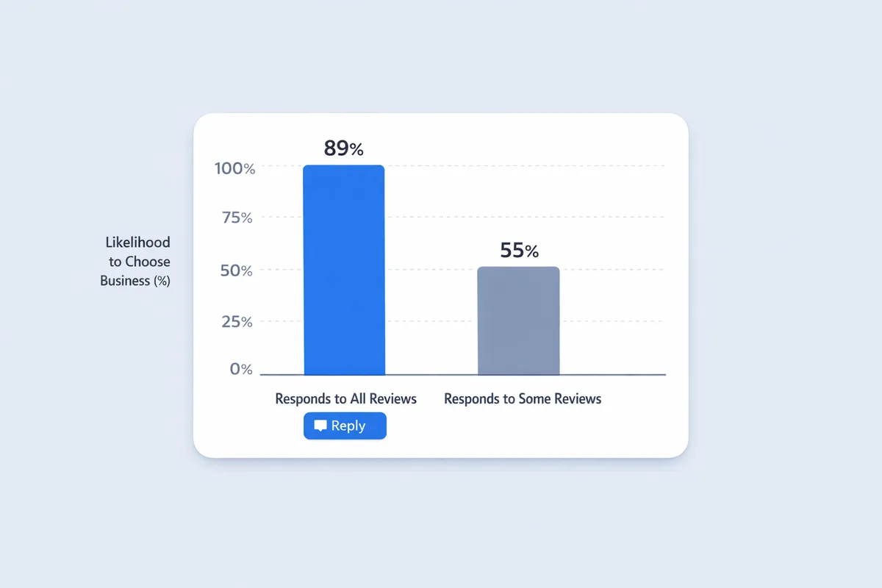
Task: Click the "Responds to All Reviews" category label
Action: tap(345, 399)
